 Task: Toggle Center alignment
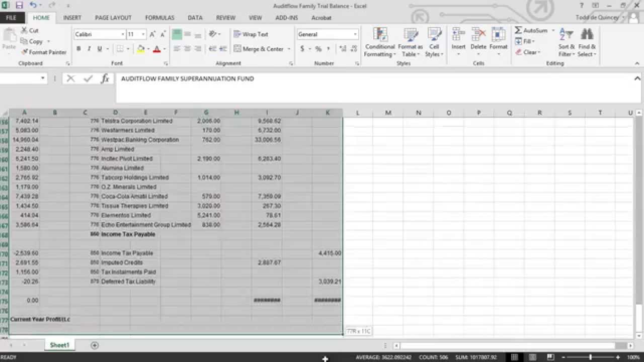coord(187,49)
